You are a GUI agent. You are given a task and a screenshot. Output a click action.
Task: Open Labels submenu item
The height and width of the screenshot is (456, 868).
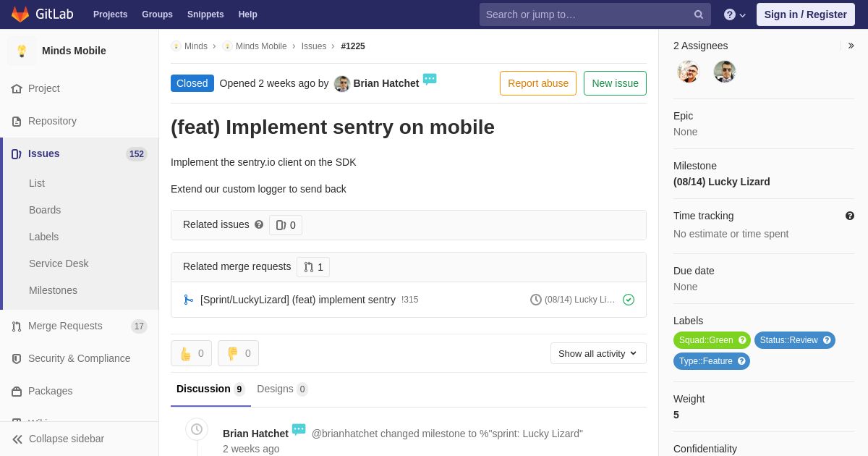pyautogui.click(x=43, y=237)
